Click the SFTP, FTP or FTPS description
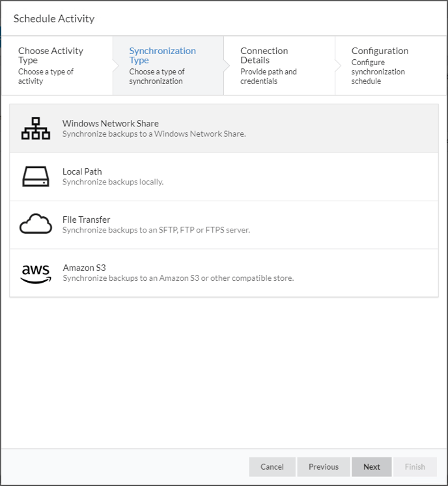This screenshot has height=486, width=448. (156, 230)
